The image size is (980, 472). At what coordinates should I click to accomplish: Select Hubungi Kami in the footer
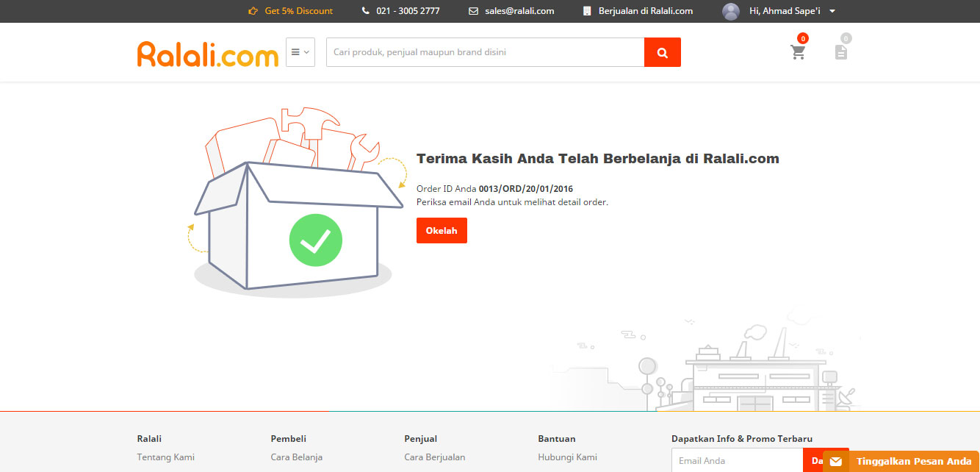567,457
